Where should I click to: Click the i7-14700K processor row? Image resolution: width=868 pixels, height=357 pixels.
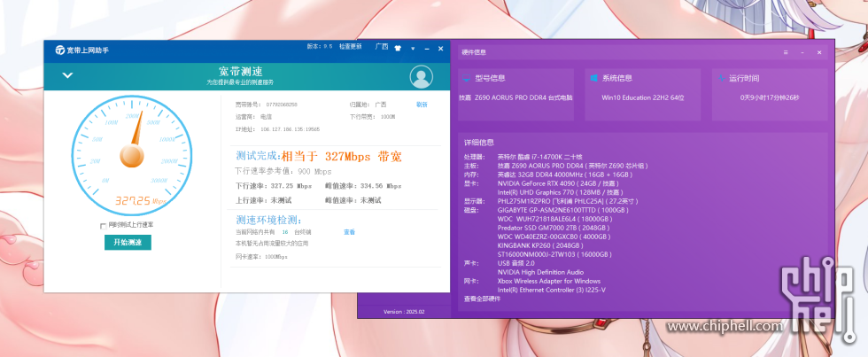click(x=539, y=157)
